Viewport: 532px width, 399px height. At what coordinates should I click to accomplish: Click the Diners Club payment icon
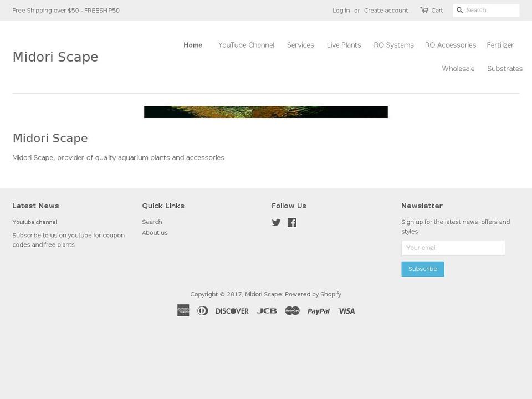(203, 310)
